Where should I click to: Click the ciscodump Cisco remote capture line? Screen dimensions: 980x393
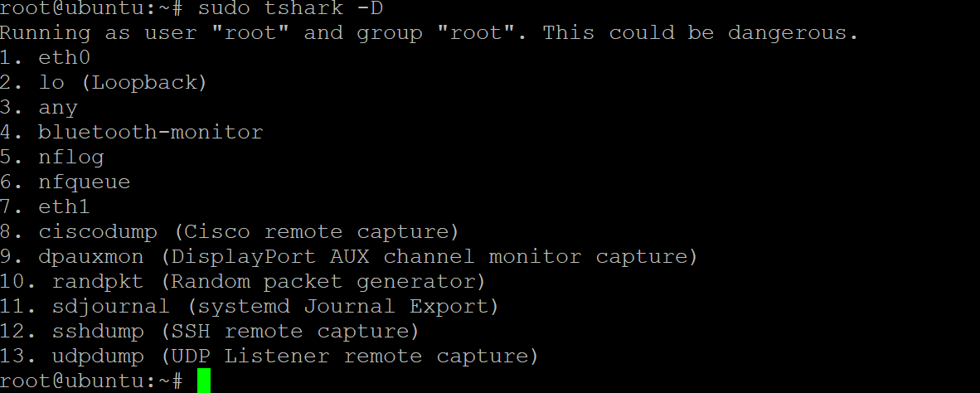click(230, 232)
